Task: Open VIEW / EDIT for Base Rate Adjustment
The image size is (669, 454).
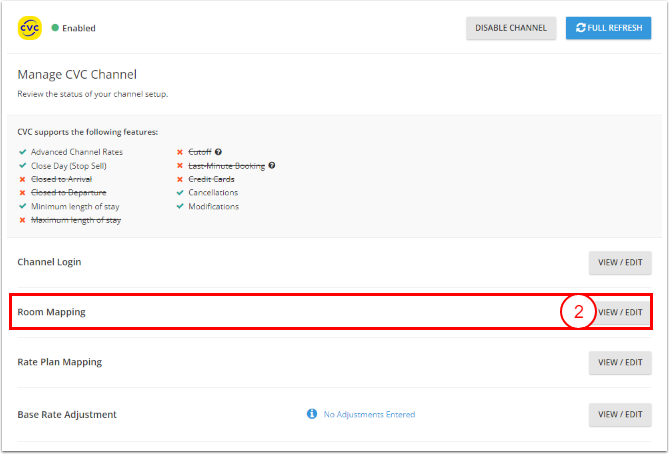Action: (620, 414)
